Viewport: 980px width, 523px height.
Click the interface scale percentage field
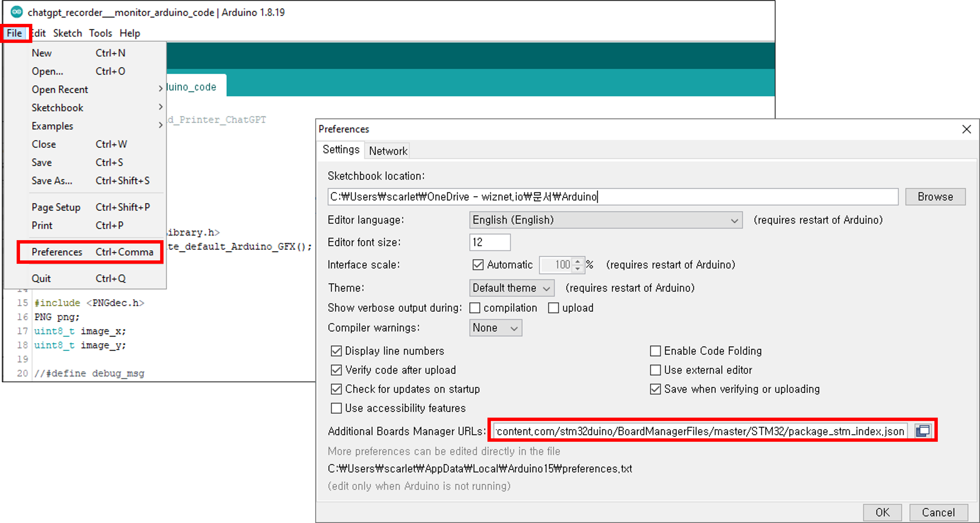point(556,265)
